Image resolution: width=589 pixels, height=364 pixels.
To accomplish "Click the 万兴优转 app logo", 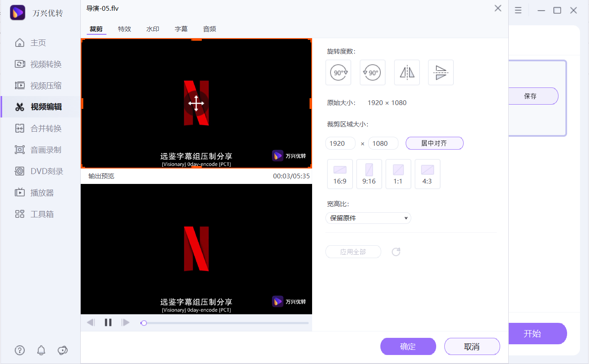I will (x=17, y=13).
